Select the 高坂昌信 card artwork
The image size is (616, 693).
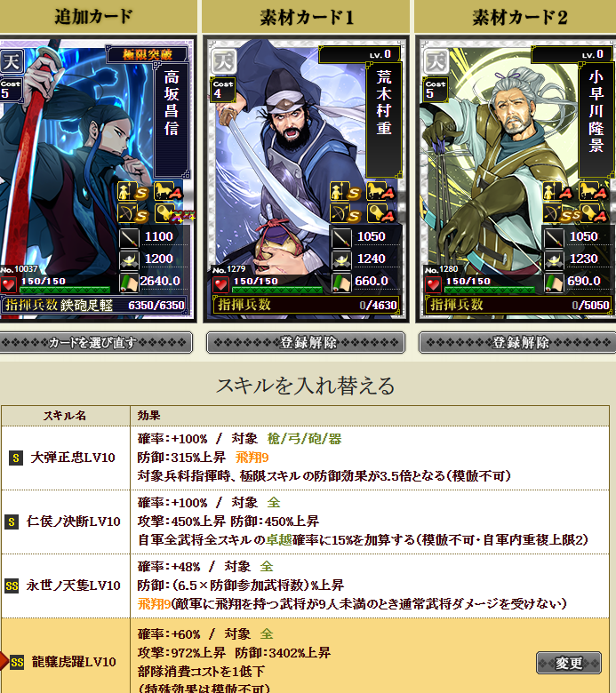[x=96, y=179]
